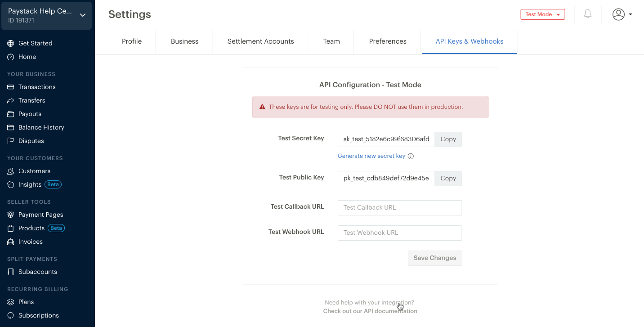Viewport: 644px width, 327px height.
Task: Switch to the Business tab
Action: click(x=184, y=41)
